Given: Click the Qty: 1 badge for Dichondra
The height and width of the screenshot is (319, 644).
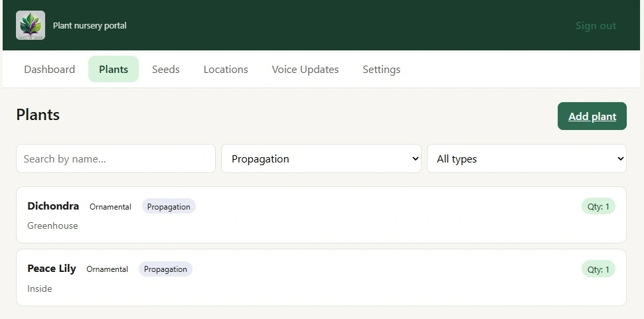Looking at the screenshot, I should 598,206.
